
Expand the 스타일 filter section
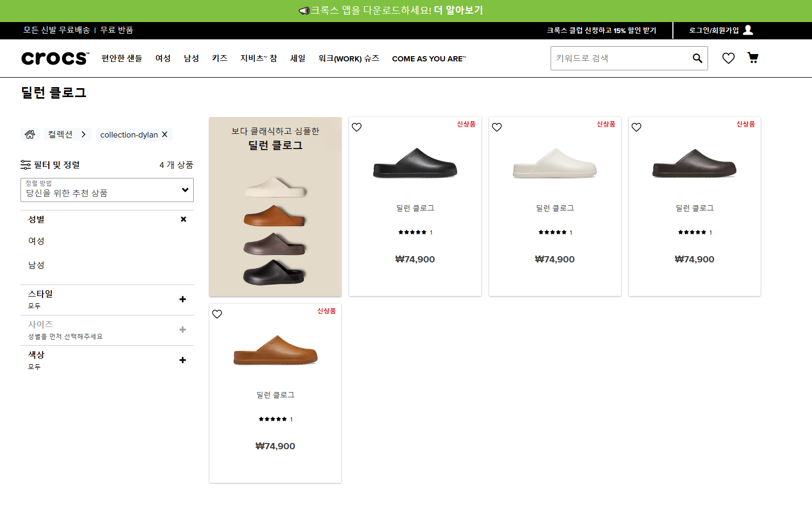(183, 299)
